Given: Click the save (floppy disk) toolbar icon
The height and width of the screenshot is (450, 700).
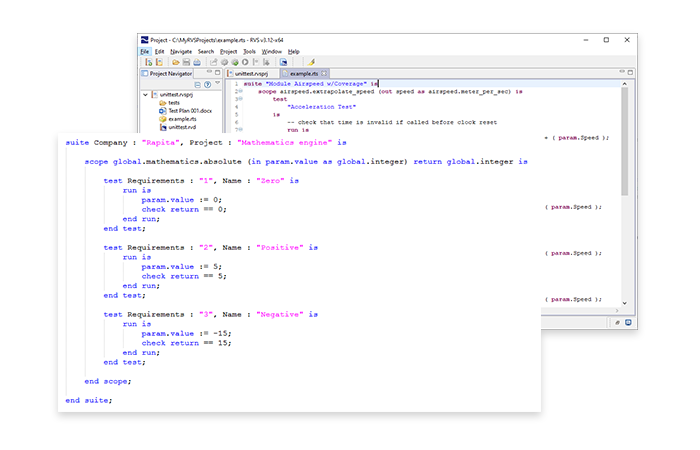Looking at the screenshot, I should coord(186,62).
